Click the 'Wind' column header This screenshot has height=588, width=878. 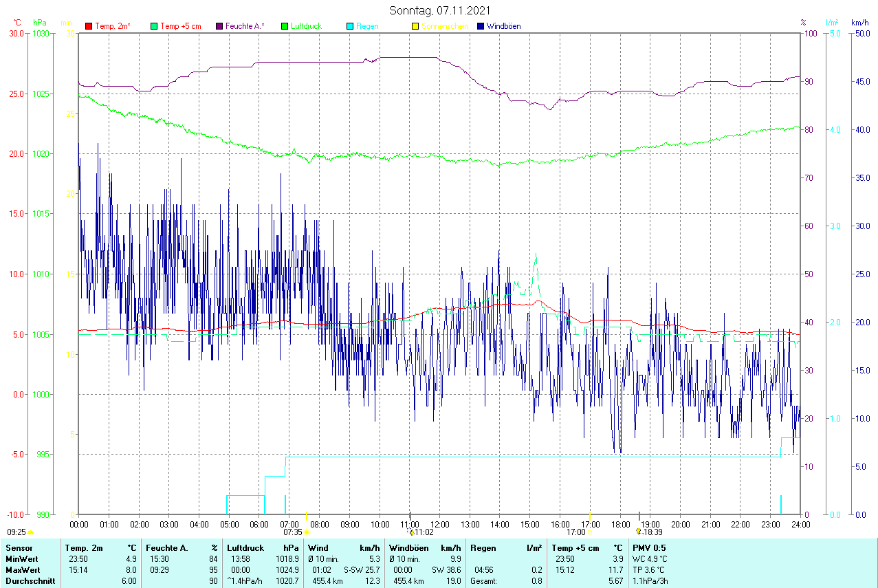tap(318, 548)
